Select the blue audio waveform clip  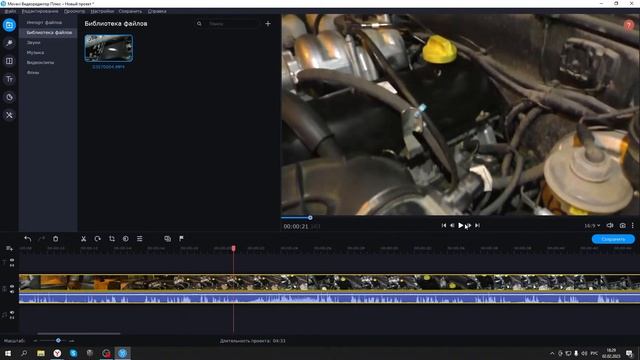click(x=329, y=298)
